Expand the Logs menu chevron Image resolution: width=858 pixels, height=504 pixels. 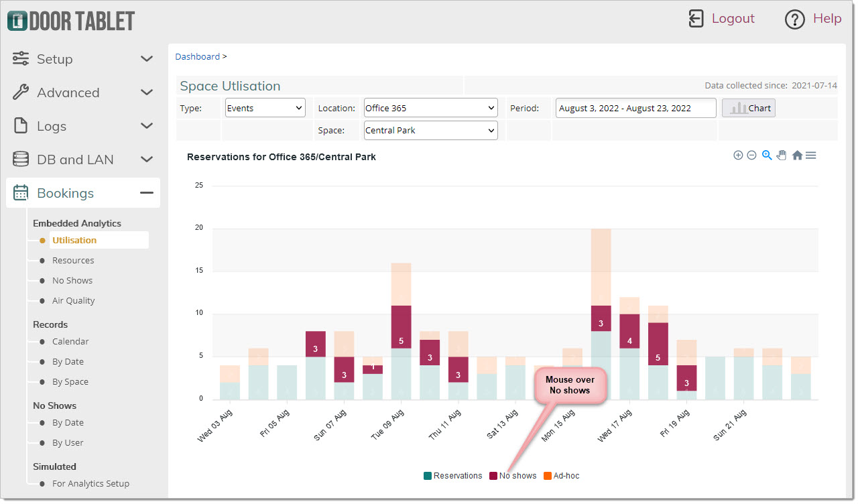[x=147, y=126]
